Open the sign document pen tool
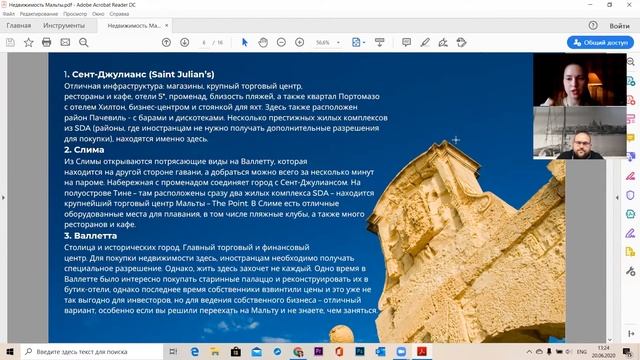The width and height of the screenshot is (640, 360). [443, 42]
